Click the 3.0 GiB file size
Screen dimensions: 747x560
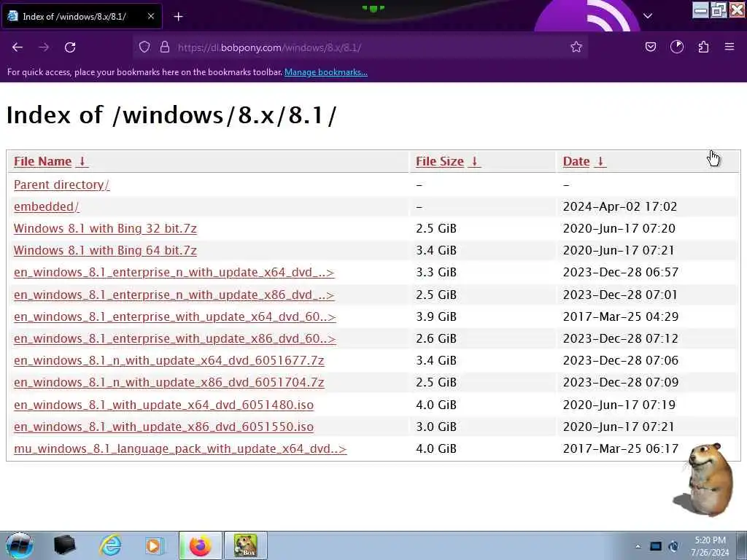point(436,427)
